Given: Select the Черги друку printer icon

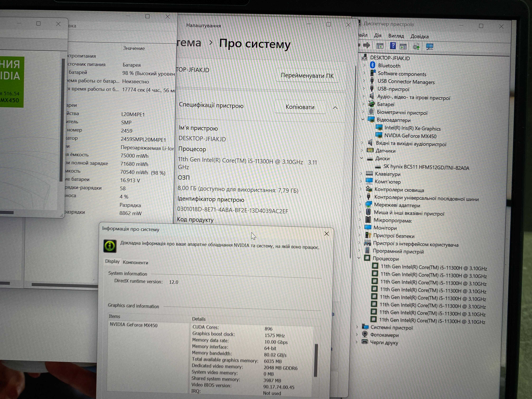Looking at the screenshot, I should [x=365, y=342].
